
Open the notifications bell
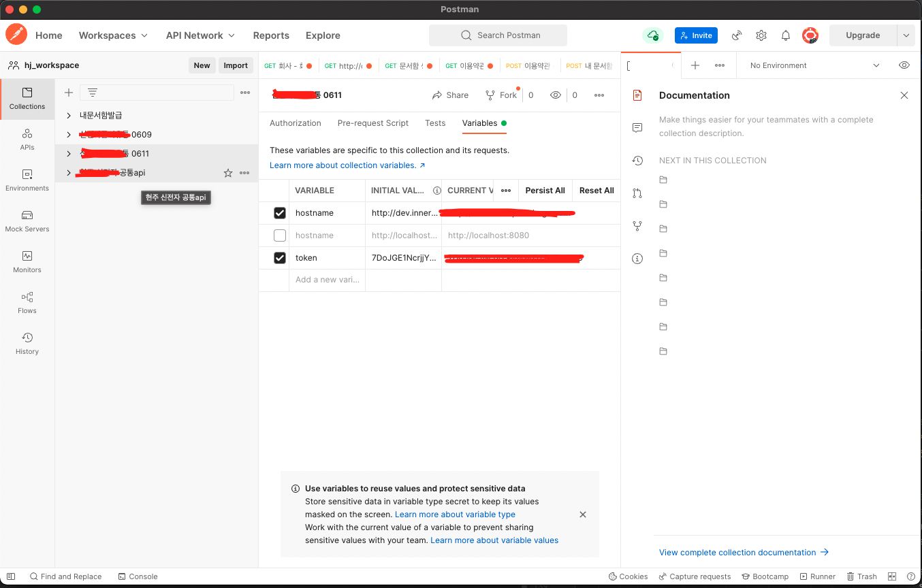pos(786,35)
